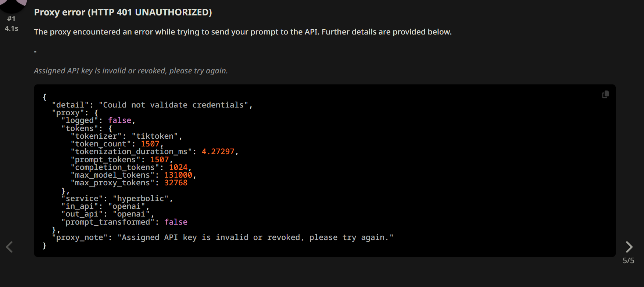Viewport: 644px width, 287px height.
Task: Click the max_proxy_tokens value 32768
Action: pyautogui.click(x=176, y=183)
